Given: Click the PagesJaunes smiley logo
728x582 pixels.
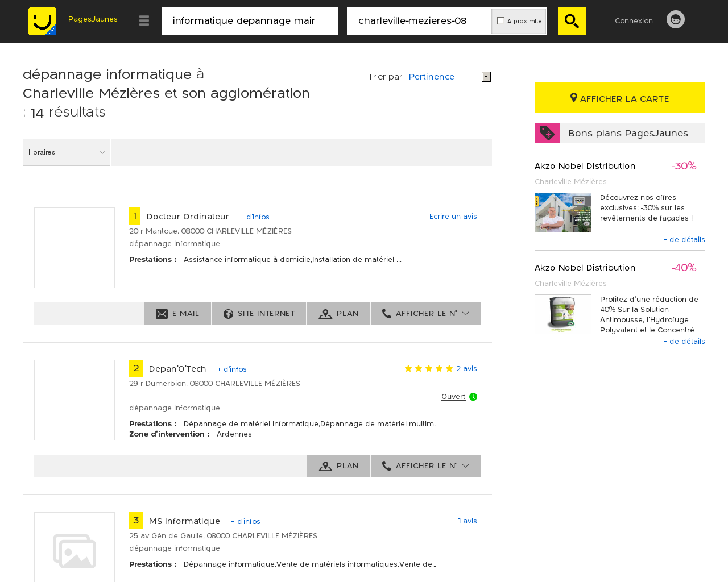Looking at the screenshot, I should click(x=43, y=21).
